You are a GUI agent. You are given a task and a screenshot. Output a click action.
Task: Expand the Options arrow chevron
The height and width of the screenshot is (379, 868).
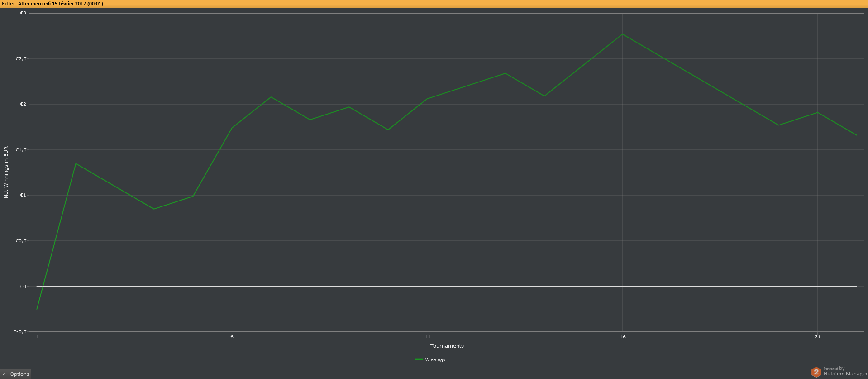point(5,374)
